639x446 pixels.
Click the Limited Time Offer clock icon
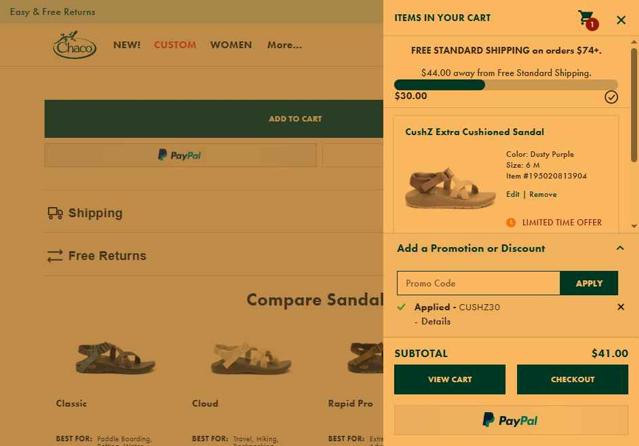(511, 223)
